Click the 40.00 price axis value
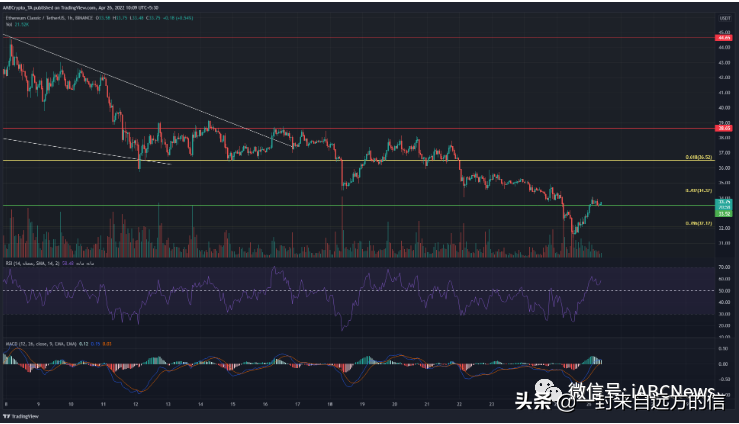739x424 pixels. coord(724,108)
